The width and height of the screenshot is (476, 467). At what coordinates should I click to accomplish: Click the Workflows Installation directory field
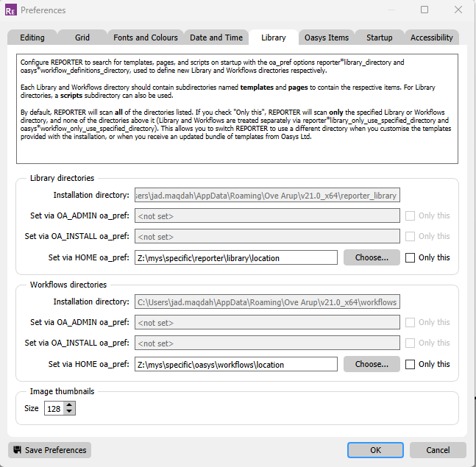(267, 302)
